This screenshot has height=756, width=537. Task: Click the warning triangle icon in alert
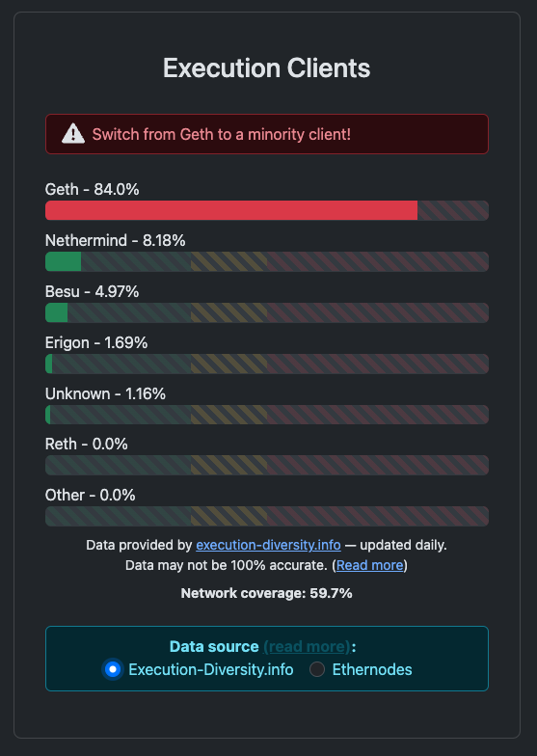tap(73, 134)
